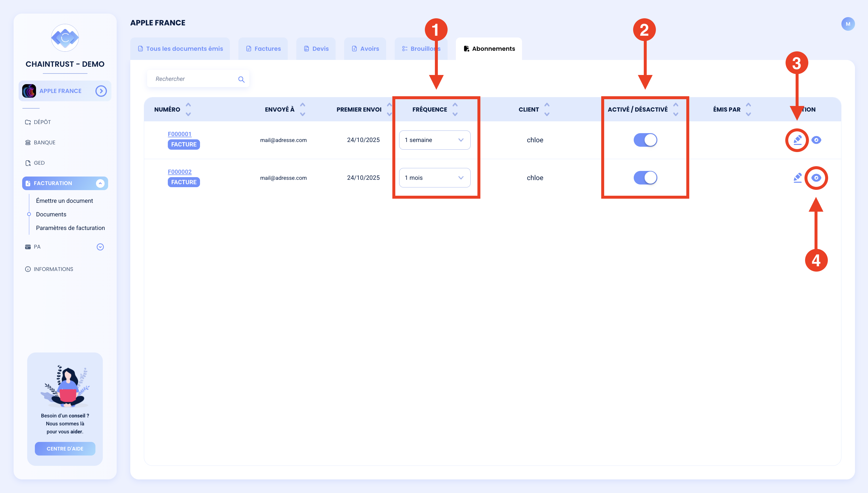Click the Premier envoi column header

pyautogui.click(x=359, y=109)
